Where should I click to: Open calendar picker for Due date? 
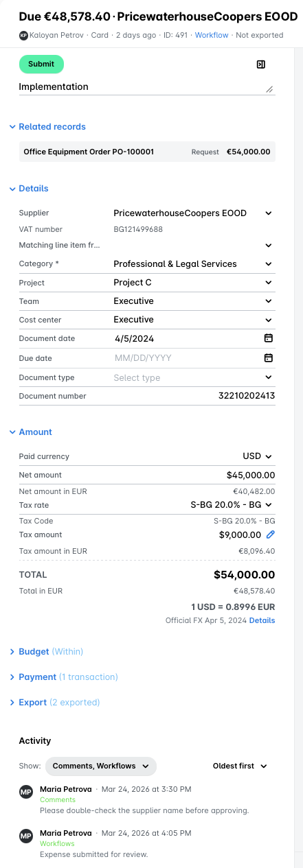tap(269, 358)
